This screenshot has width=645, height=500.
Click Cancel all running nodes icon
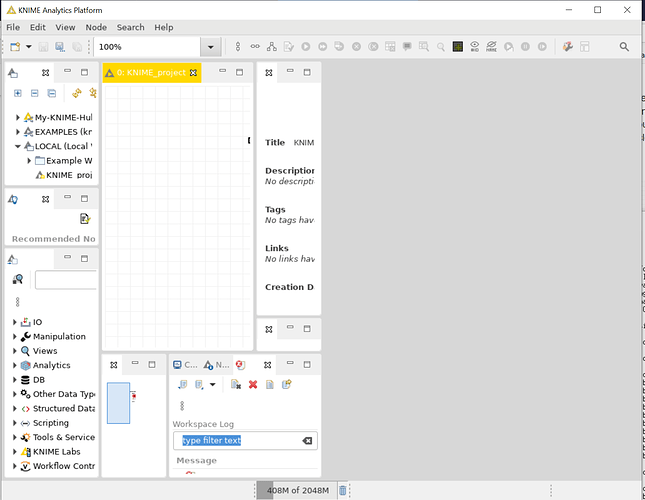coord(373,46)
